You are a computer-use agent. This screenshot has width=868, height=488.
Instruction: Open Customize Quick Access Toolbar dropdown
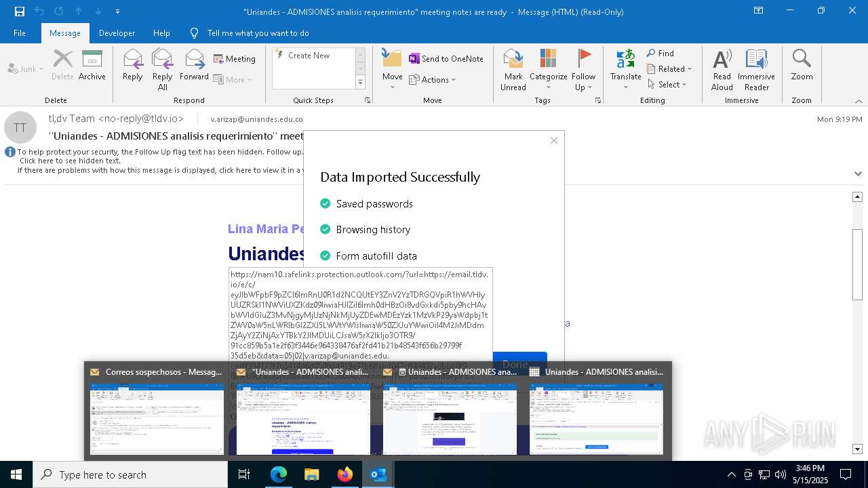(117, 12)
